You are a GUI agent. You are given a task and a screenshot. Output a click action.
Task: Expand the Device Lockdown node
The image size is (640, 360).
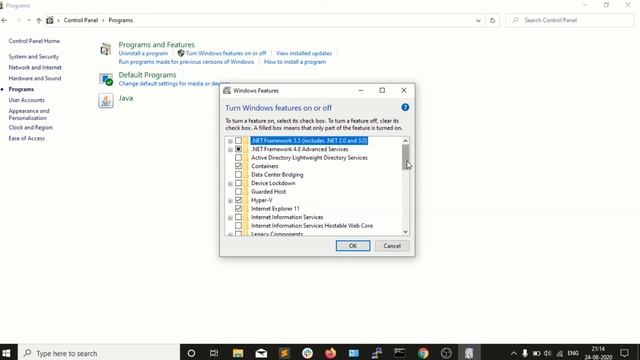230,184
